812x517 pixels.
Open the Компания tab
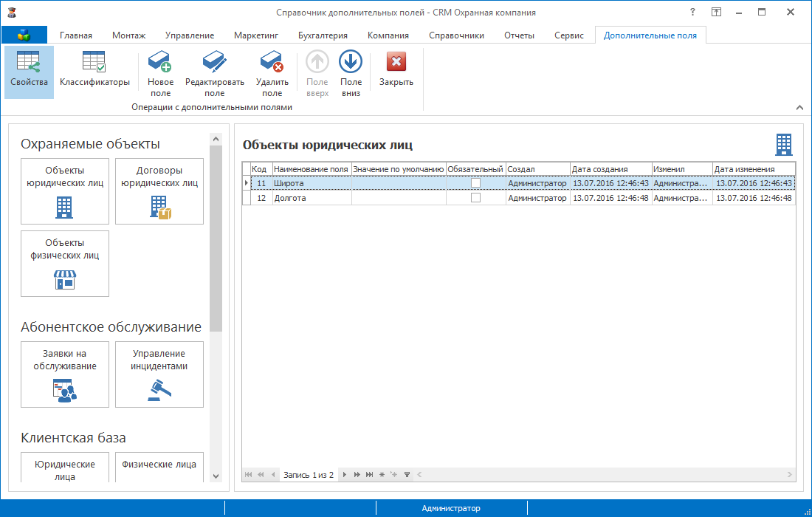[388, 35]
